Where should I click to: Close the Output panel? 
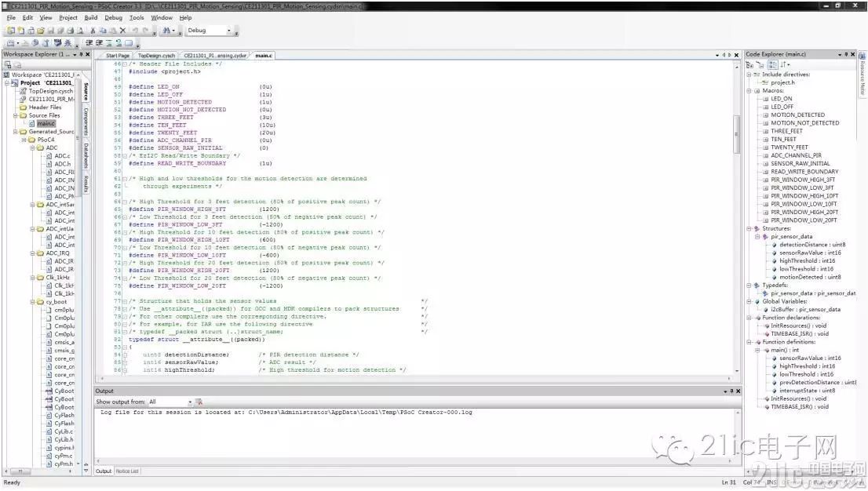click(738, 391)
